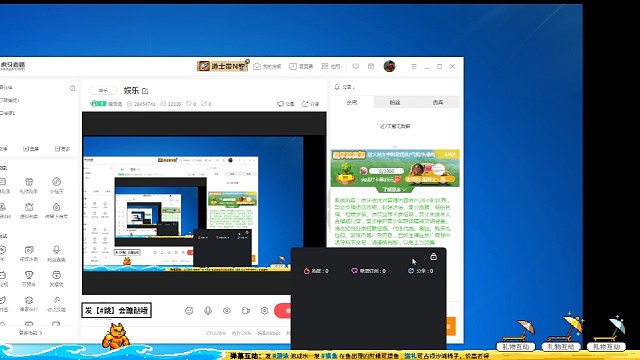Open the play-box icon item in top bar

301,66
